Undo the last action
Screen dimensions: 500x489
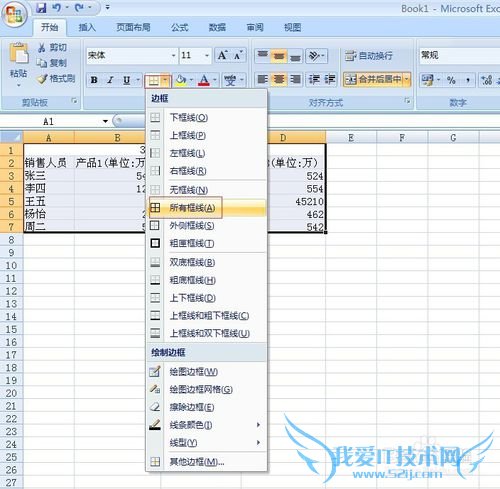point(56,8)
